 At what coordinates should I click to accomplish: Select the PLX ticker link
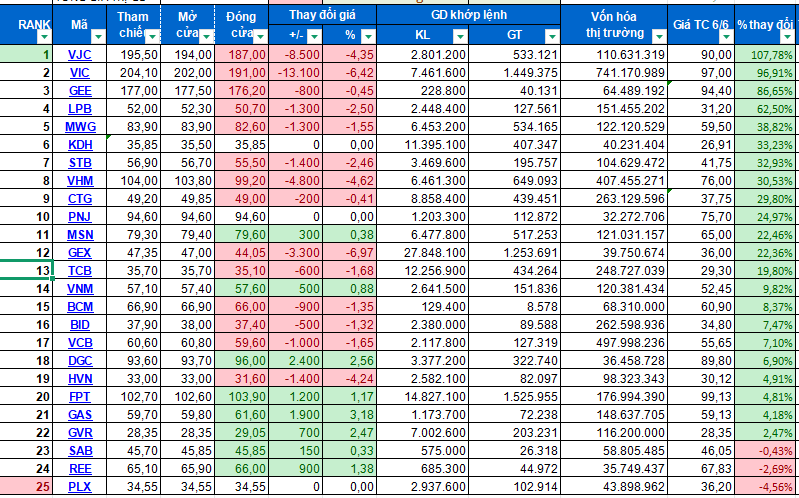[79, 487]
